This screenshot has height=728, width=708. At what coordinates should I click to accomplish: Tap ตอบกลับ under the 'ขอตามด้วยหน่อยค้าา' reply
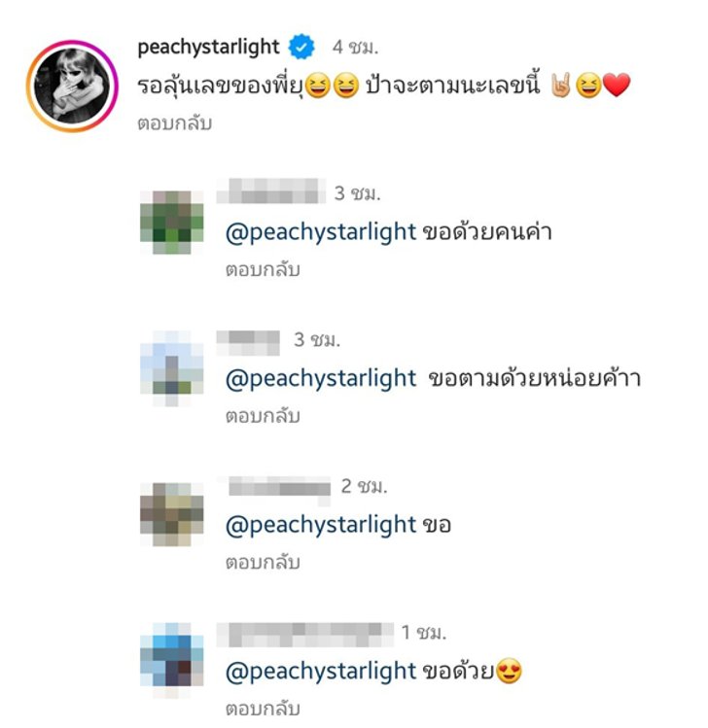[263, 416]
